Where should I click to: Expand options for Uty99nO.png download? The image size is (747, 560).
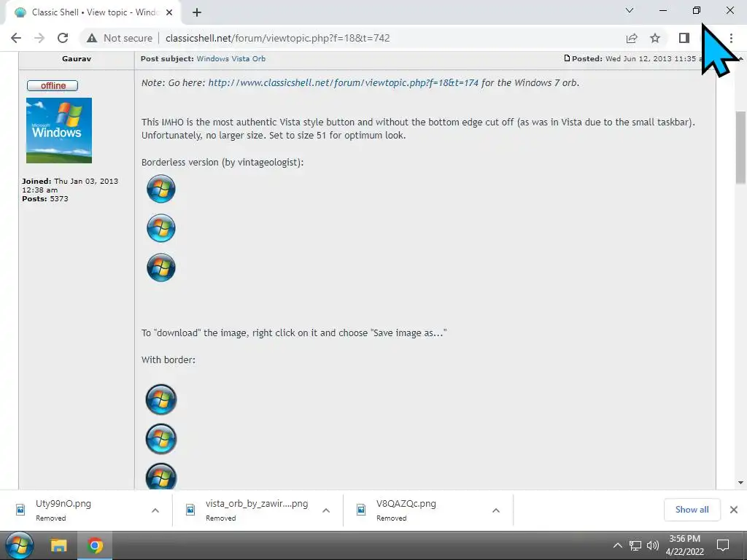pyautogui.click(x=155, y=510)
